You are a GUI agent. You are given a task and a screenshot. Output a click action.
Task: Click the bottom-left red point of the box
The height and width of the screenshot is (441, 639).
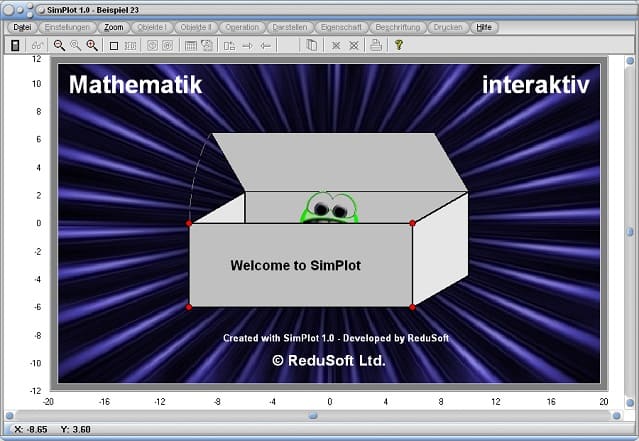tap(189, 307)
